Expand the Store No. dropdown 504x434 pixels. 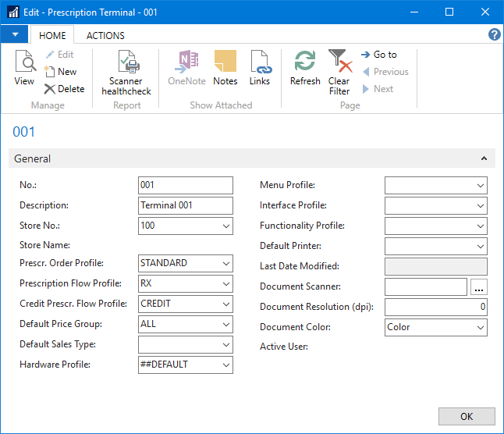225,226
